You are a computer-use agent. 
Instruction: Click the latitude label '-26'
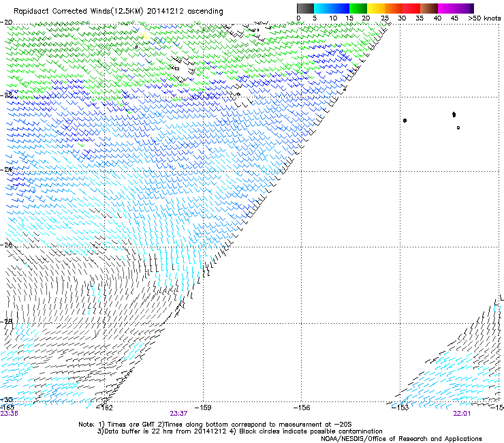(6, 245)
